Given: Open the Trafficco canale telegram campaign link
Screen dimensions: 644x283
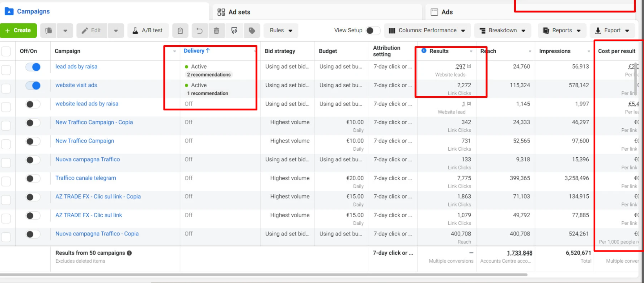Looking at the screenshot, I should [x=86, y=178].
